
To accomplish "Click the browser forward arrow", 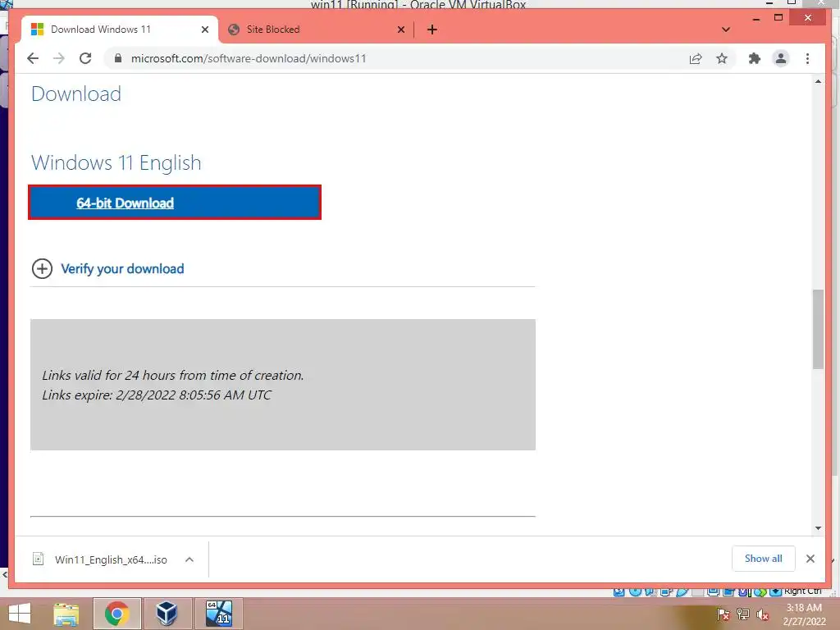I will pos(59,58).
